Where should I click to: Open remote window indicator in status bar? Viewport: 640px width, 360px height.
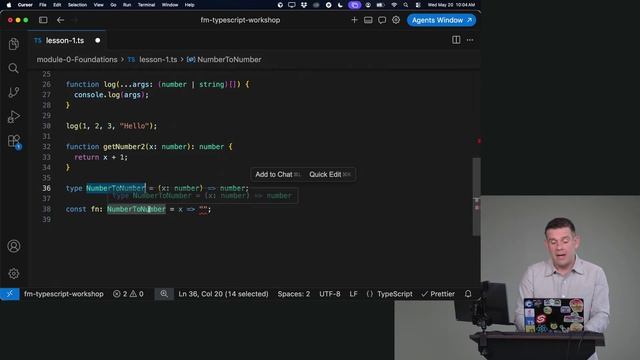coord(10,294)
